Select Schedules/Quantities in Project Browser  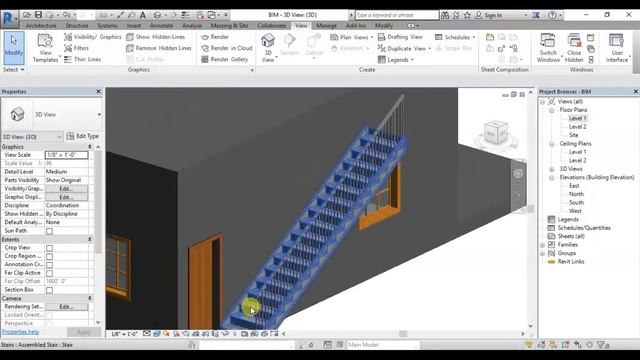pos(584,228)
